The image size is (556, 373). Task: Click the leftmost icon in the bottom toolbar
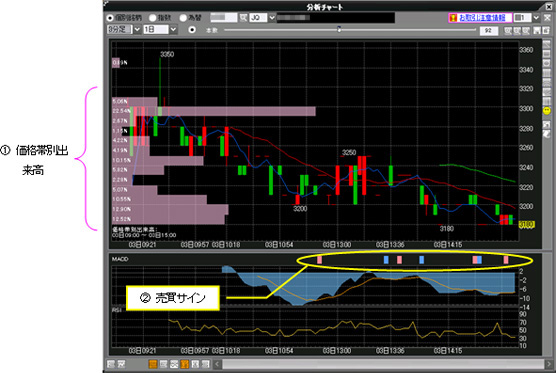pos(111,364)
